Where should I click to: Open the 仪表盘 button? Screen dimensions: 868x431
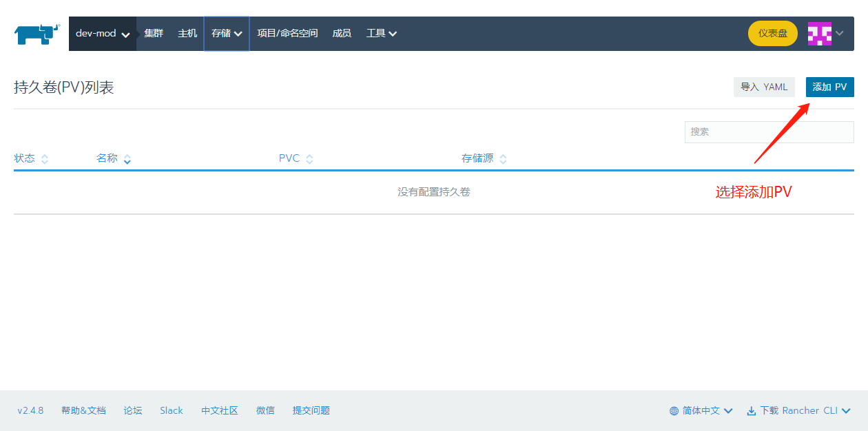772,32
